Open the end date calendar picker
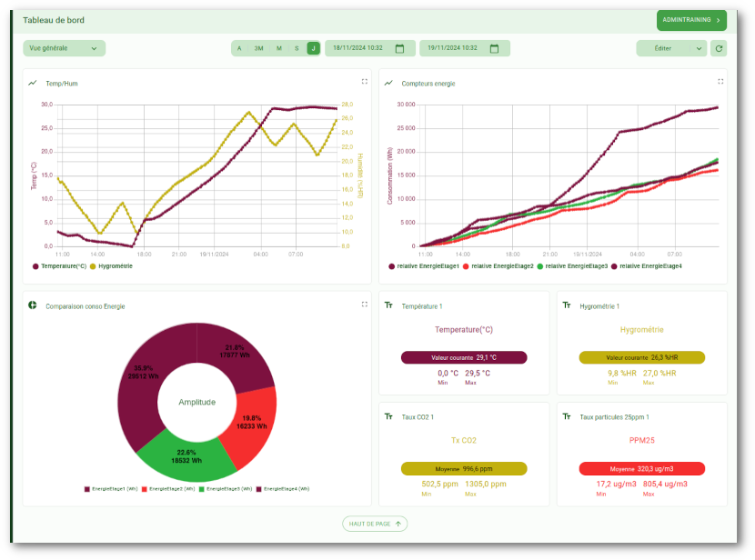The width and height of the screenshot is (755, 560). click(494, 47)
